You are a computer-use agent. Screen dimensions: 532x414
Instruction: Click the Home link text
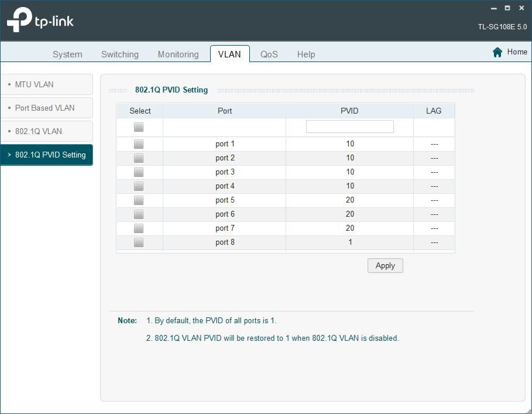pyautogui.click(x=517, y=52)
